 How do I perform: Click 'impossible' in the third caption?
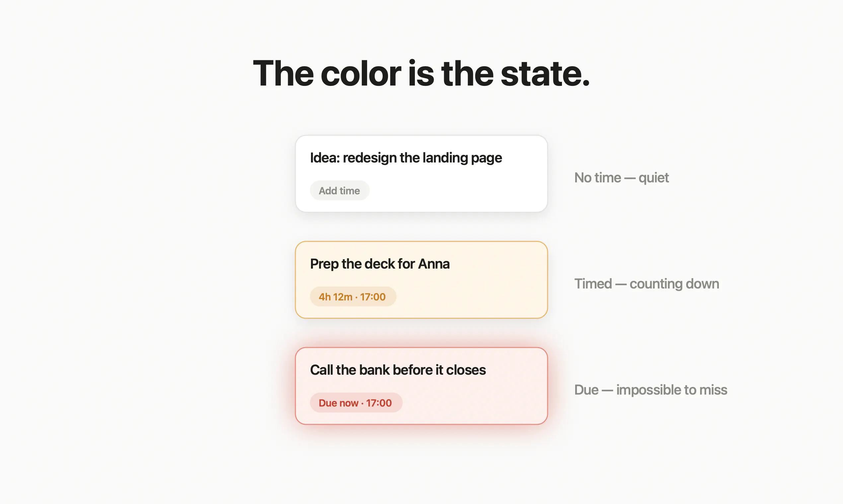[649, 390]
